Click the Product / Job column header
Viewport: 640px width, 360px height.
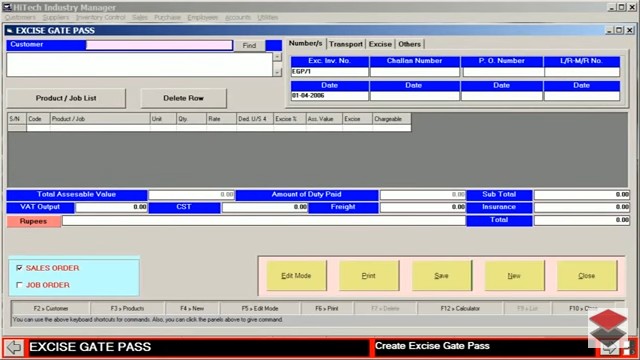100,119
